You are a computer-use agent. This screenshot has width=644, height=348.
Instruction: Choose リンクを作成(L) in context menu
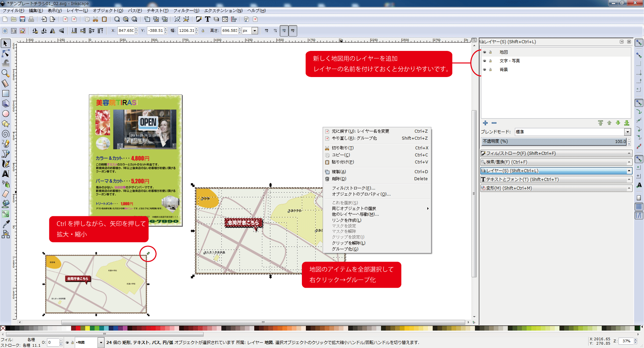[x=377, y=220]
